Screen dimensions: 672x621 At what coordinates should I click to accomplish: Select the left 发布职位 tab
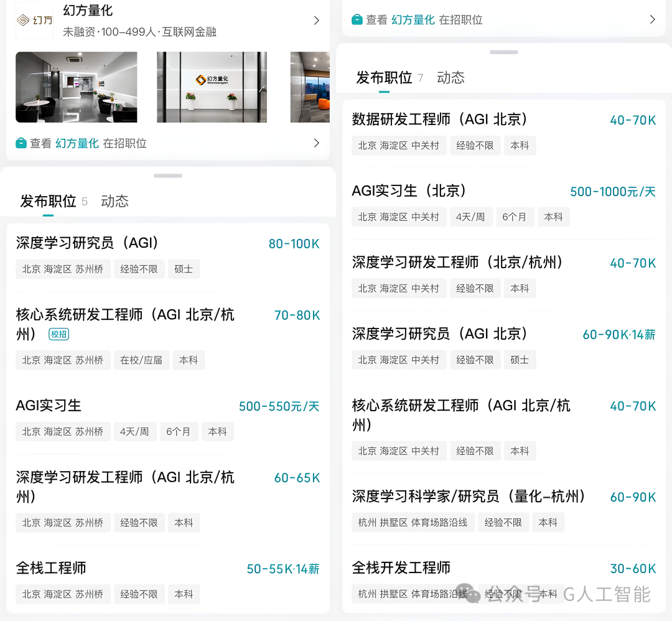[48, 201]
